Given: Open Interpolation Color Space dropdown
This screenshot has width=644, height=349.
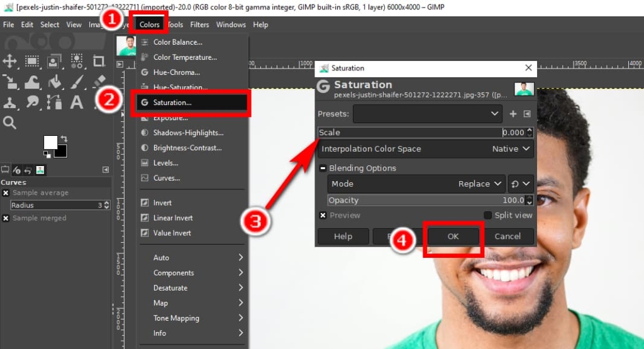Looking at the screenshot, I should (426, 149).
